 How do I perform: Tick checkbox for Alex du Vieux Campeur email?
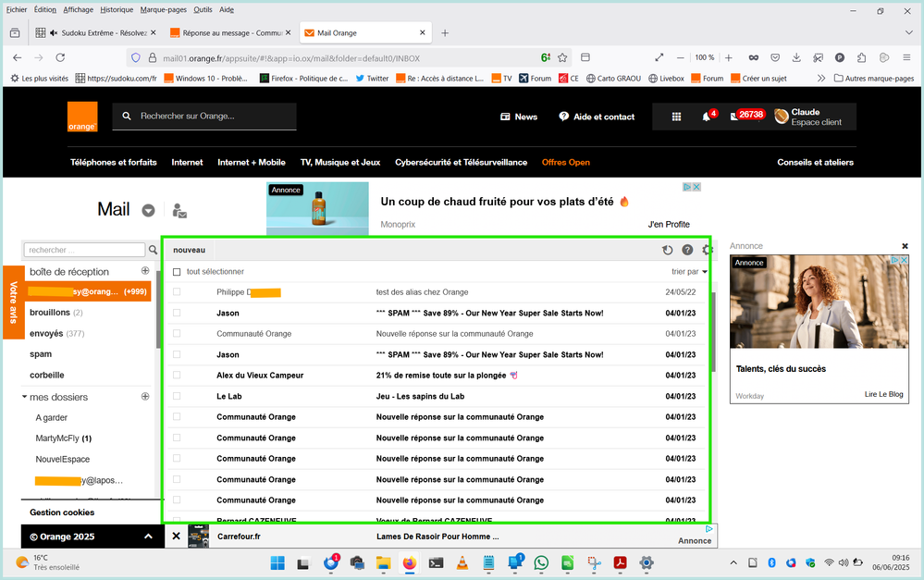point(177,376)
